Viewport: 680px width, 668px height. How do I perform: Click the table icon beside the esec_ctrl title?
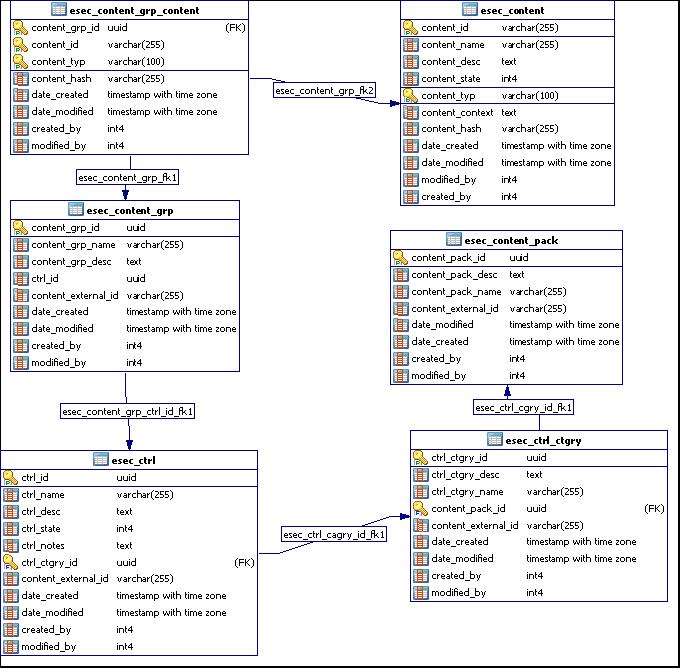pos(101,460)
